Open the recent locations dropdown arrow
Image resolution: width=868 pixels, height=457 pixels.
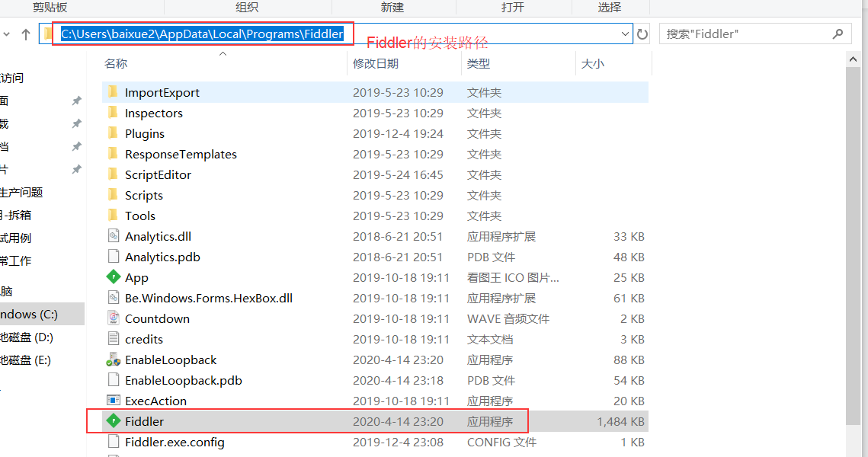pyautogui.click(x=7, y=34)
